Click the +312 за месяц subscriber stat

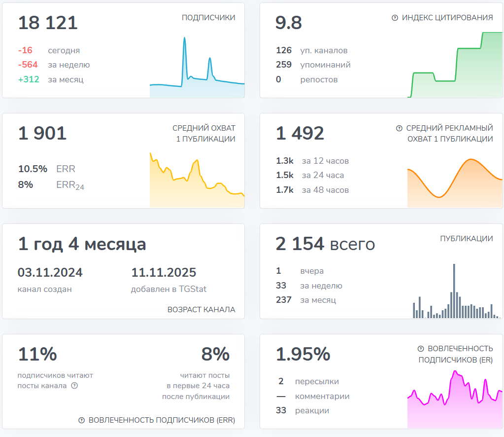(x=49, y=79)
